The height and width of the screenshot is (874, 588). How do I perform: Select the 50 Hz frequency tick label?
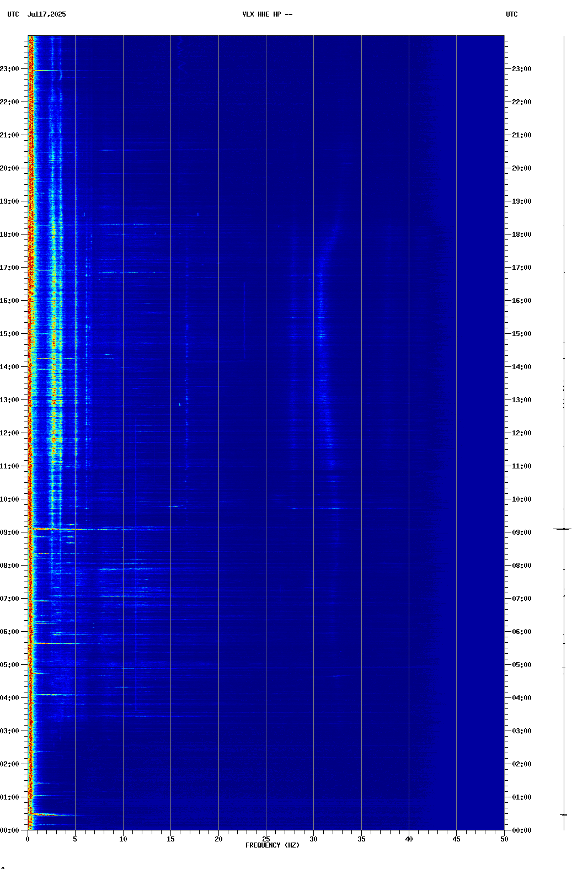coord(504,839)
